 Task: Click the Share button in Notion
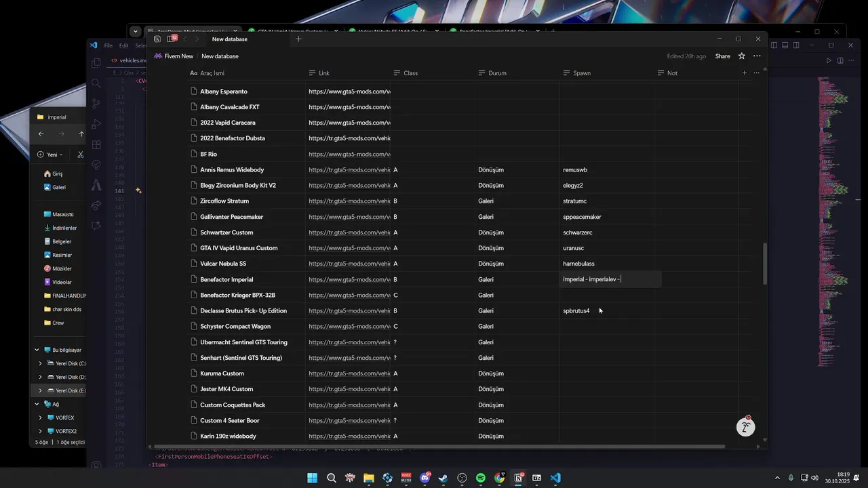(x=722, y=56)
